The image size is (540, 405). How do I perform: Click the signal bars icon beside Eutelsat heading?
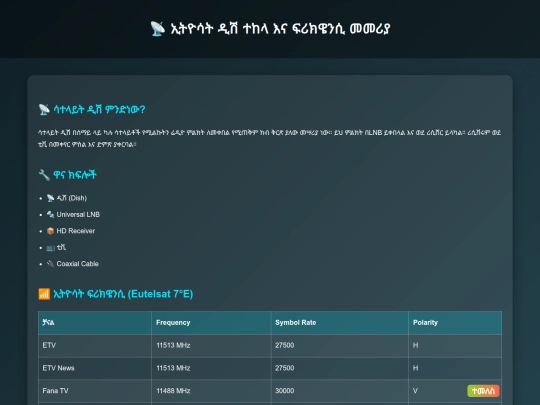coord(44,294)
